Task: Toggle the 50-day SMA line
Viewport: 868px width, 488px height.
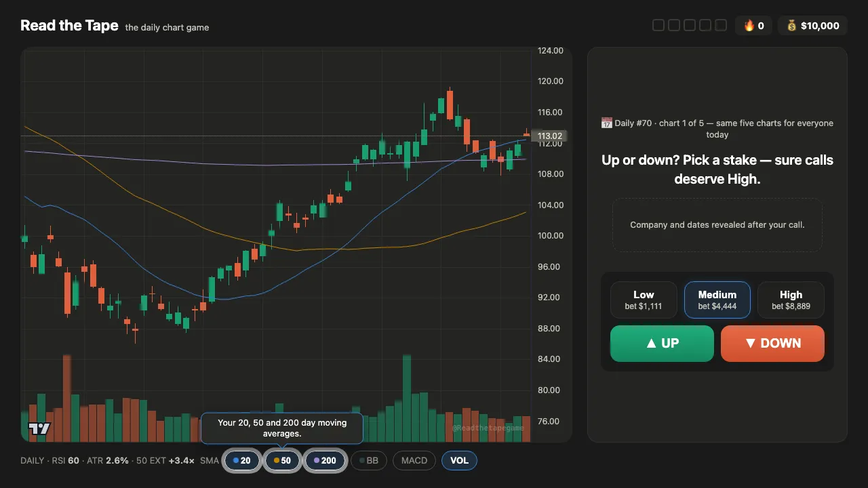Action: 282,461
